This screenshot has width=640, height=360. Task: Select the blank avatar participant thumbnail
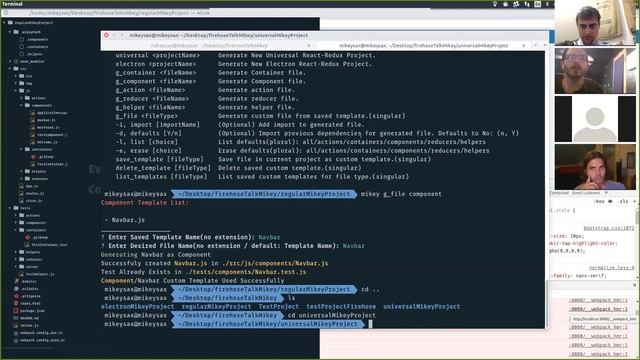tap(595, 119)
